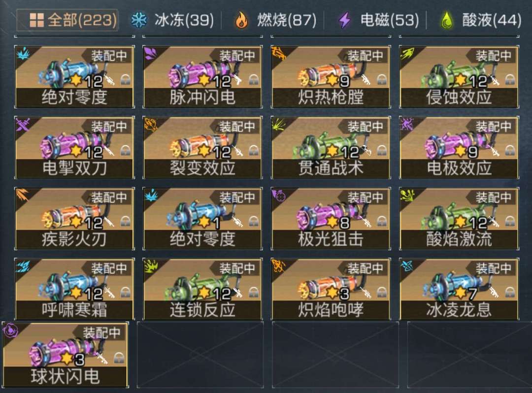
Task: Toggle the lock icon on 球状闪电 card
Action: pos(119,358)
